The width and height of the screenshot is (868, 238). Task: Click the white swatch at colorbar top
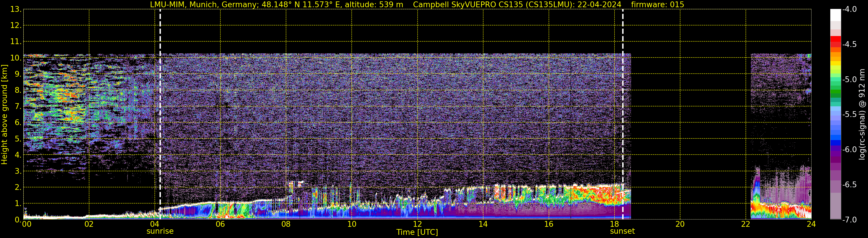pos(835,15)
